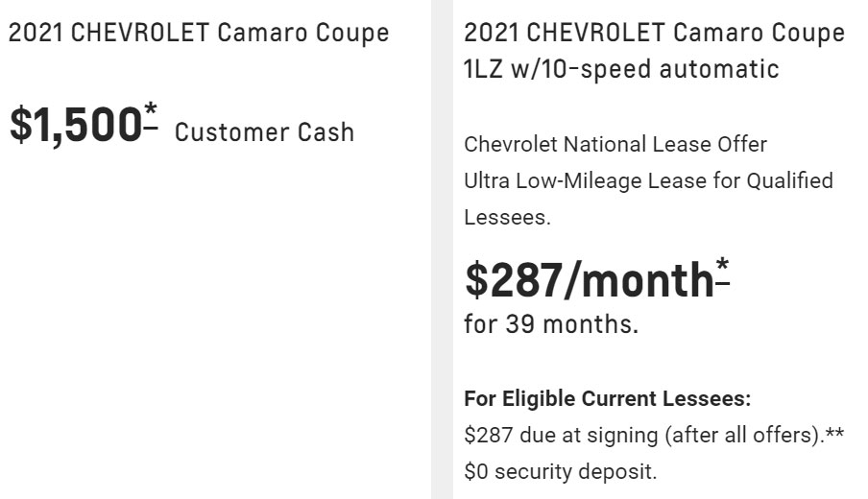Click the bold $287/month price
This screenshot has width=868, height=499.
point(589,280)
